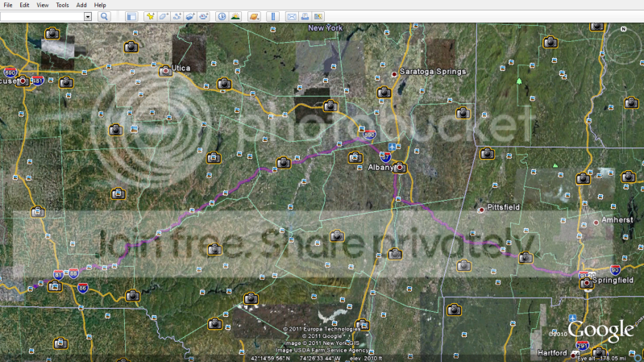Click into the search input box

tap(42, 16)
